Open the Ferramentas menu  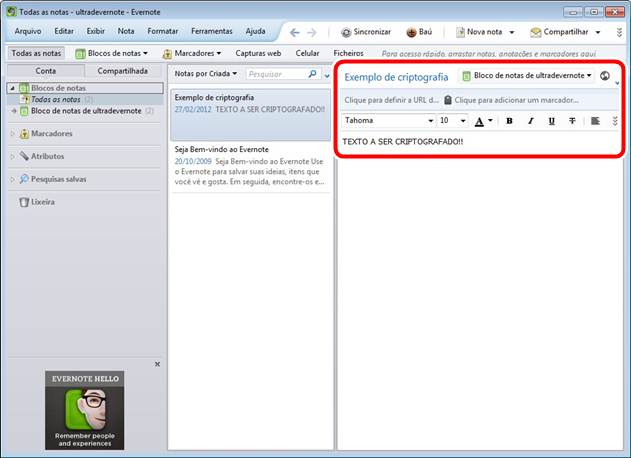pyautogui.click(x=212, y=31)
